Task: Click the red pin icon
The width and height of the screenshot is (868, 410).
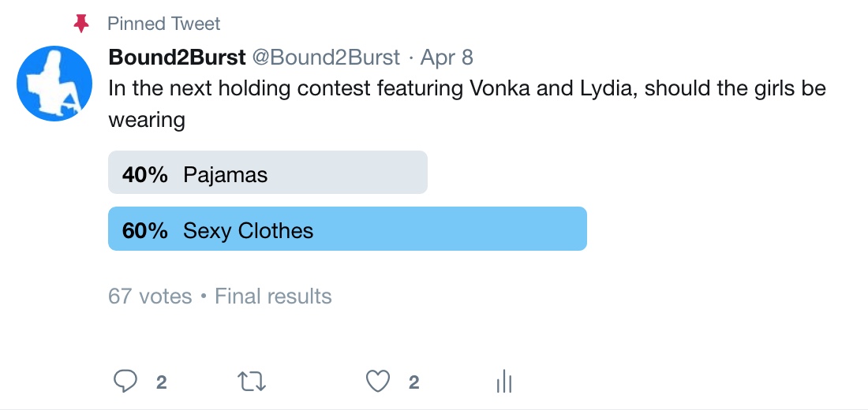Action: pos(81,24)
